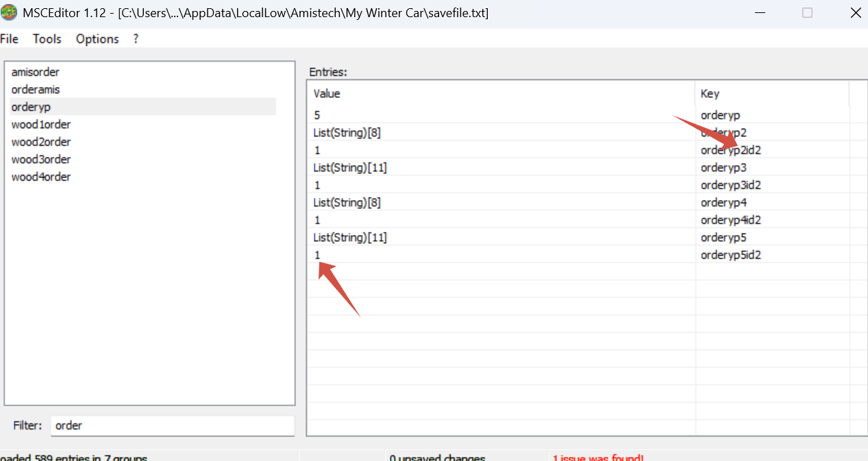Click the value 1 of orderyp3id2

click(317, 185)
